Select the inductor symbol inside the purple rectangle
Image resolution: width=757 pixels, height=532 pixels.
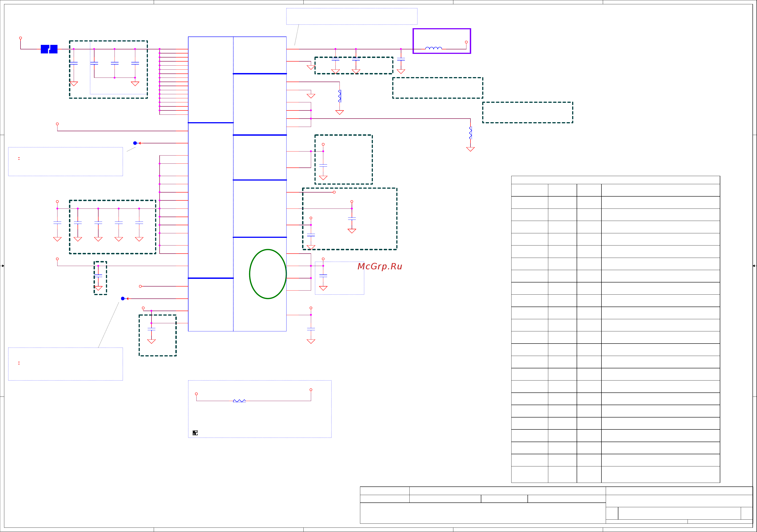(434, 48)
